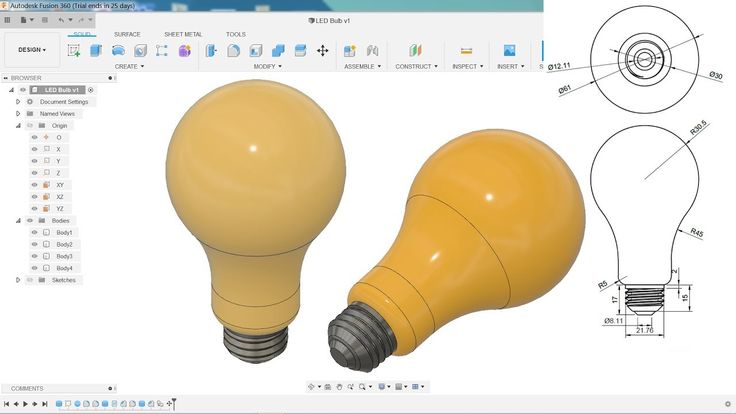Open the MODIFY dropdown menu

pos(268,67)
